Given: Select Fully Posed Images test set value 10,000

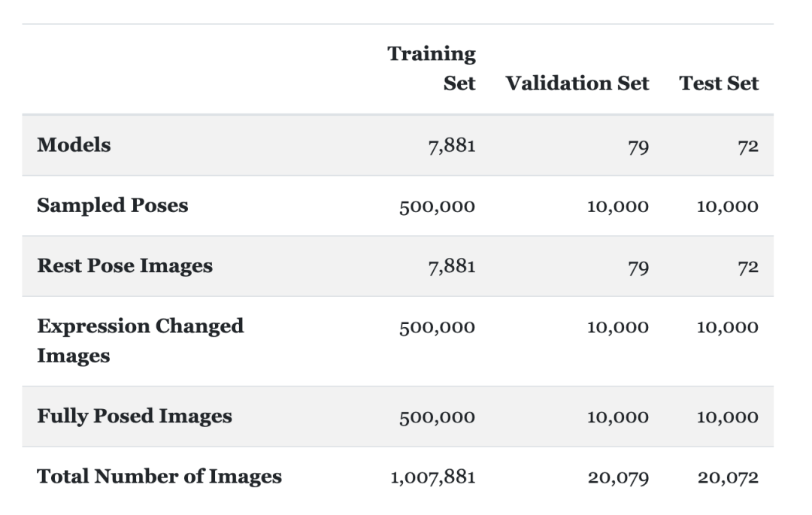Looking at the screenshot, I should point(727,417).
